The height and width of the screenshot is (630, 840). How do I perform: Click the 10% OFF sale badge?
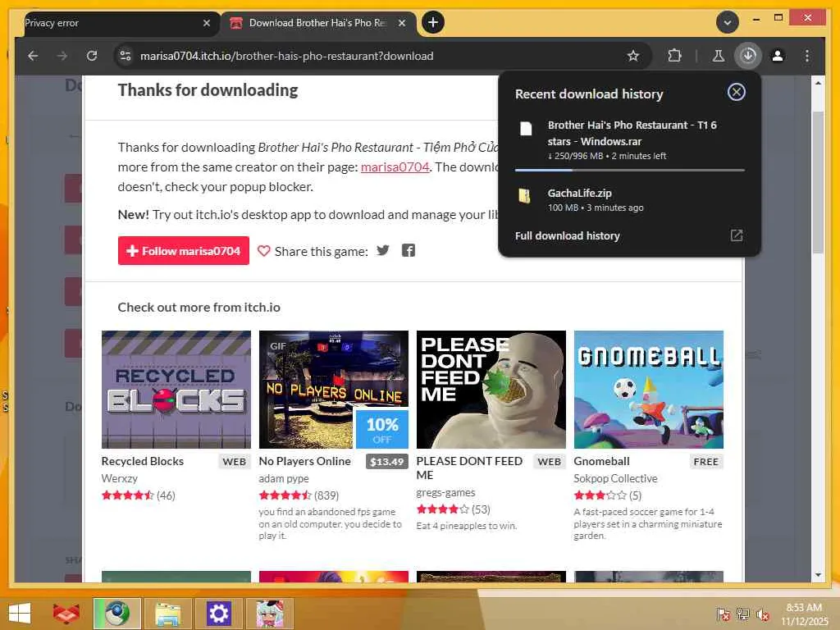(x=382, y=429)
